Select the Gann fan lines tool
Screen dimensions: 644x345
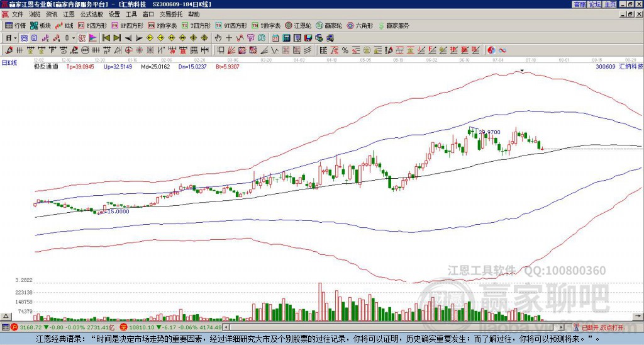point(231,50)
